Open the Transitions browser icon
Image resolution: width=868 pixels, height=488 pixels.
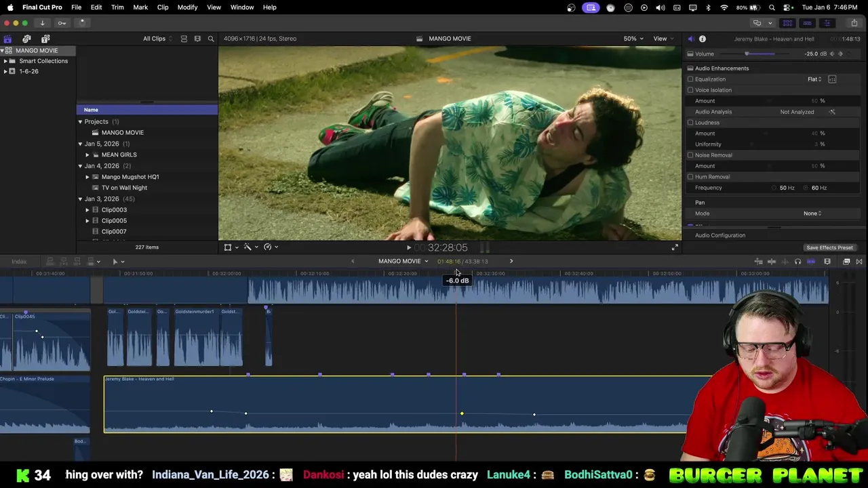tap(859, 262)
